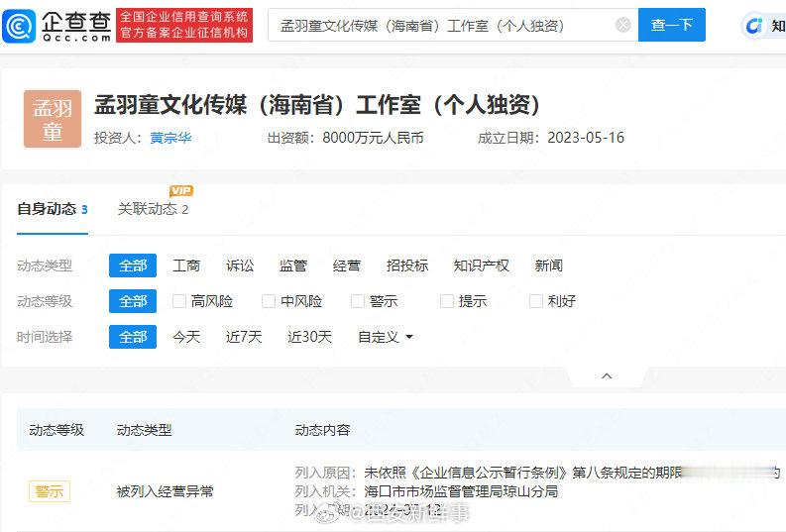Check the 利好 checkbox
786x532 pixels.
536,301
